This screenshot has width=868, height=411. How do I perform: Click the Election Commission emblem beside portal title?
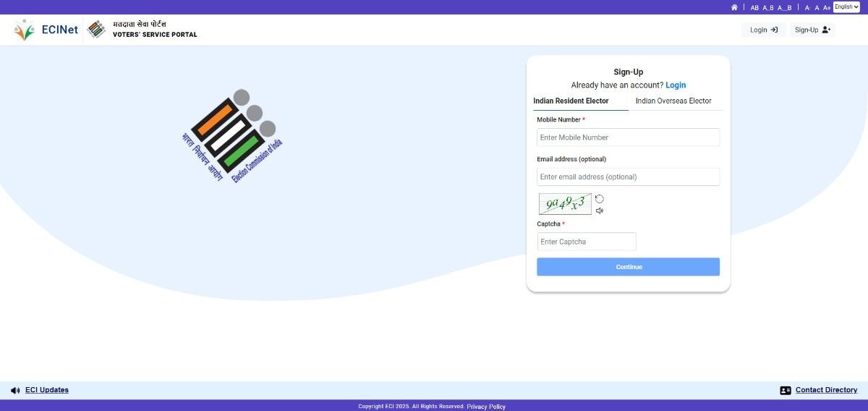click(96, 30)
